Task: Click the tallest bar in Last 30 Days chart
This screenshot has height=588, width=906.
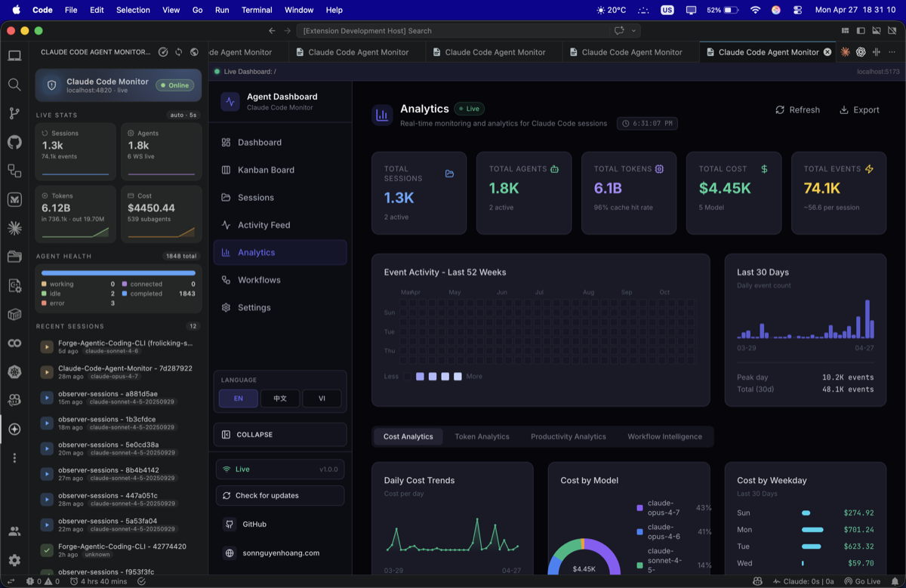Action: (x=867, y=319)
